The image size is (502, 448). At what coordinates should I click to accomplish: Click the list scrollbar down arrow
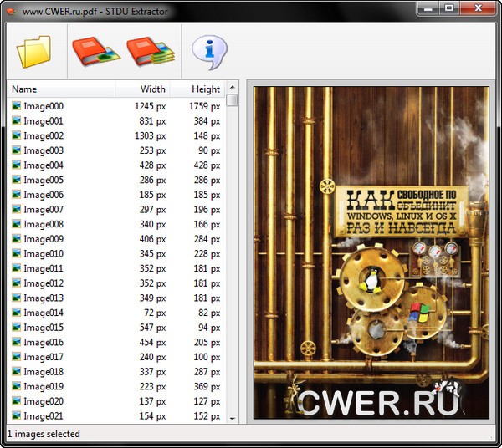(232, 418)
